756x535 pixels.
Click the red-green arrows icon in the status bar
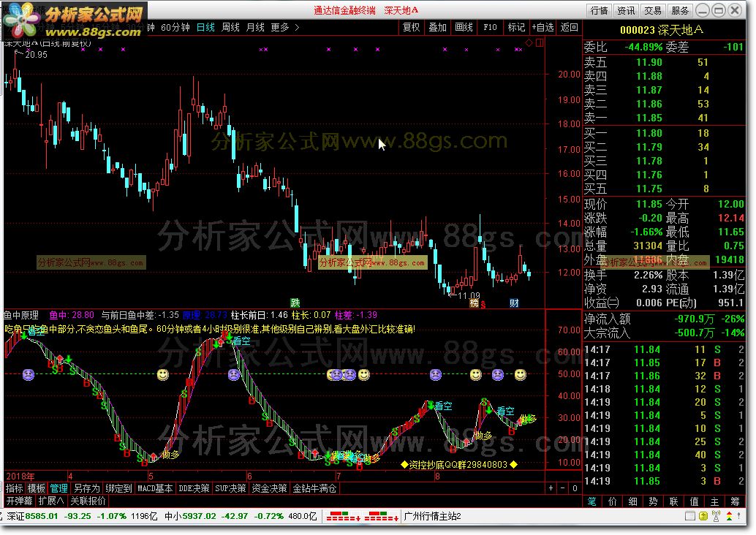(730, 516)
